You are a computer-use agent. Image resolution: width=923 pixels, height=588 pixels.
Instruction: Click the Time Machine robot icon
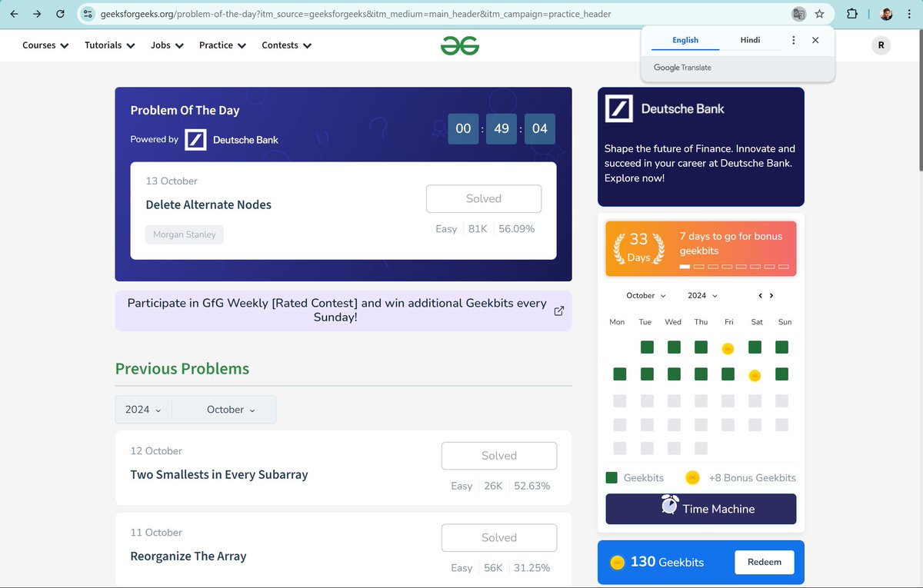671,507
